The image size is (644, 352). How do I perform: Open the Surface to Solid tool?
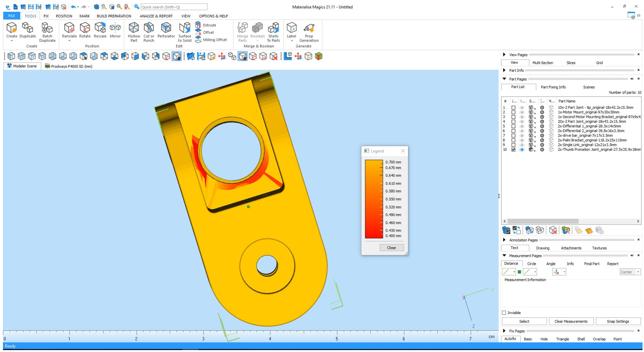[185, 28]
